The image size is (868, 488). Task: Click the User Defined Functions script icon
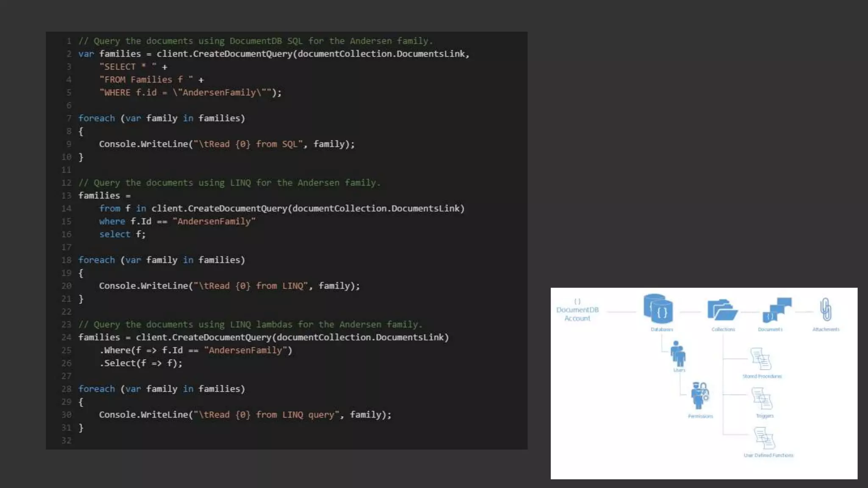764,438
